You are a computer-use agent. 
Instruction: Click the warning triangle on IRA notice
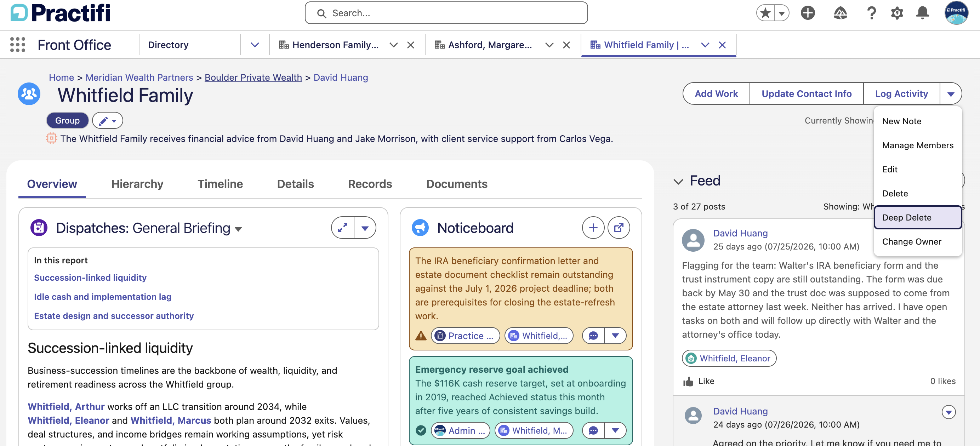click(420, 336)
